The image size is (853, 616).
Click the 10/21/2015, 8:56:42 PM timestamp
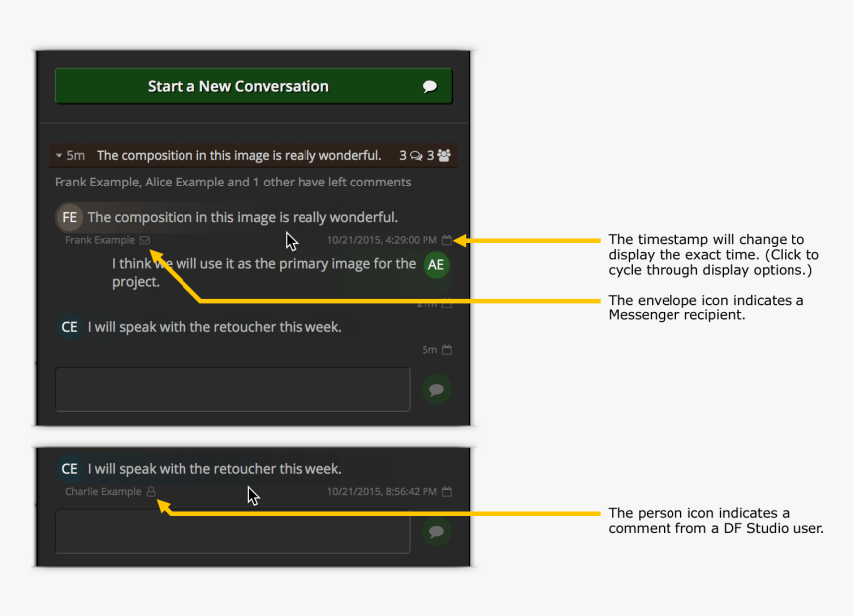[x=382, y=491]
